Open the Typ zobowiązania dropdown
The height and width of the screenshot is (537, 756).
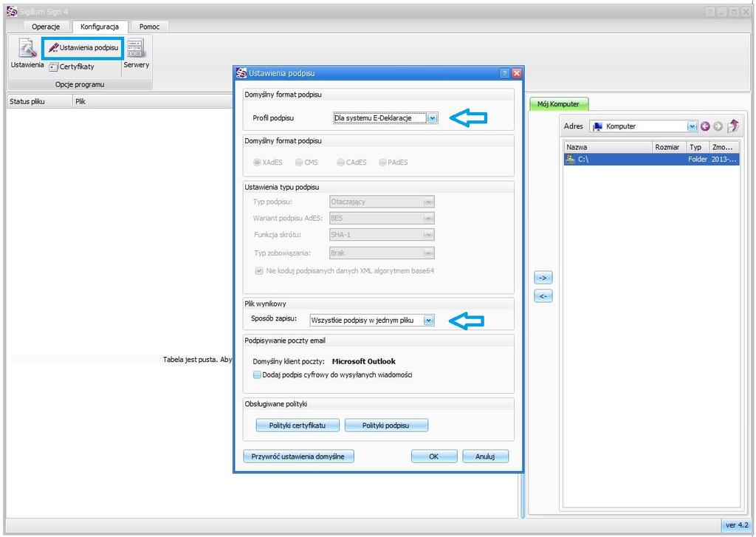[x=382, y=253]
